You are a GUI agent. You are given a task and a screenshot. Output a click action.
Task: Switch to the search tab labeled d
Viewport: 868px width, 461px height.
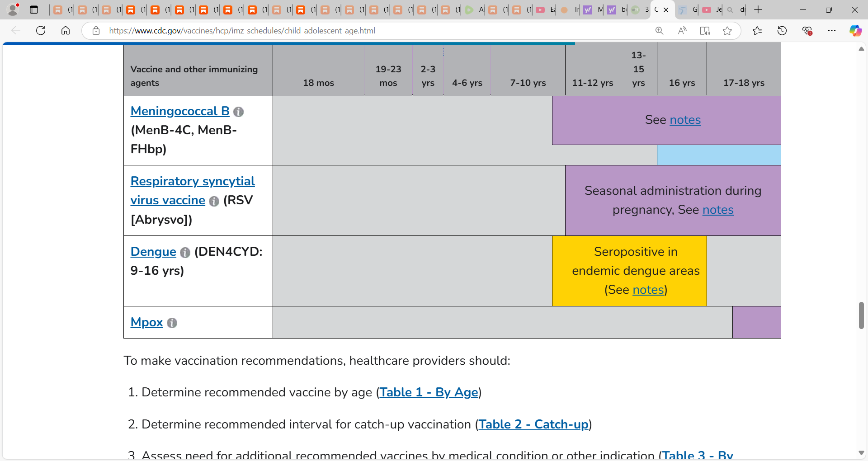[736, 9]
